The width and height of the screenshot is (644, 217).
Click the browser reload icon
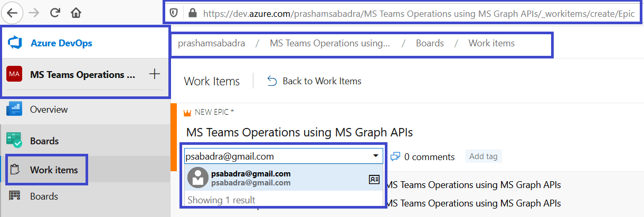tap(55, 13)
